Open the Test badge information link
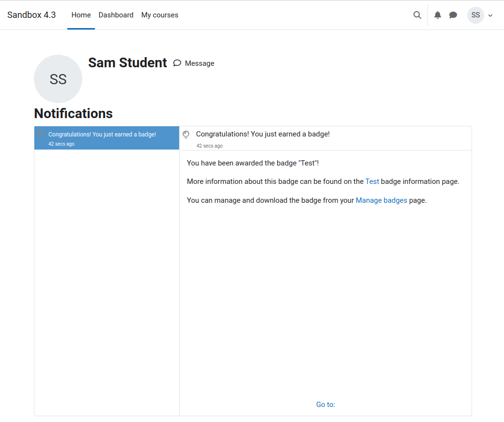 pos(372,181)
